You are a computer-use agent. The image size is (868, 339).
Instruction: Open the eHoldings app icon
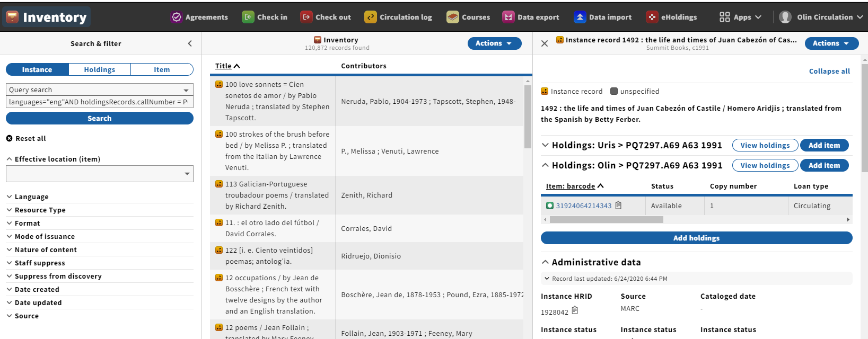tap(652, 17)
